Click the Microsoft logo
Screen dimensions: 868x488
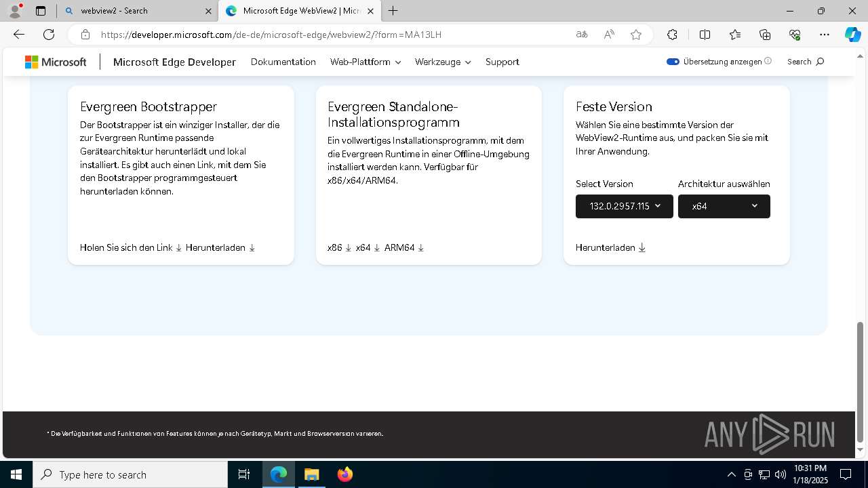(56, 62)
